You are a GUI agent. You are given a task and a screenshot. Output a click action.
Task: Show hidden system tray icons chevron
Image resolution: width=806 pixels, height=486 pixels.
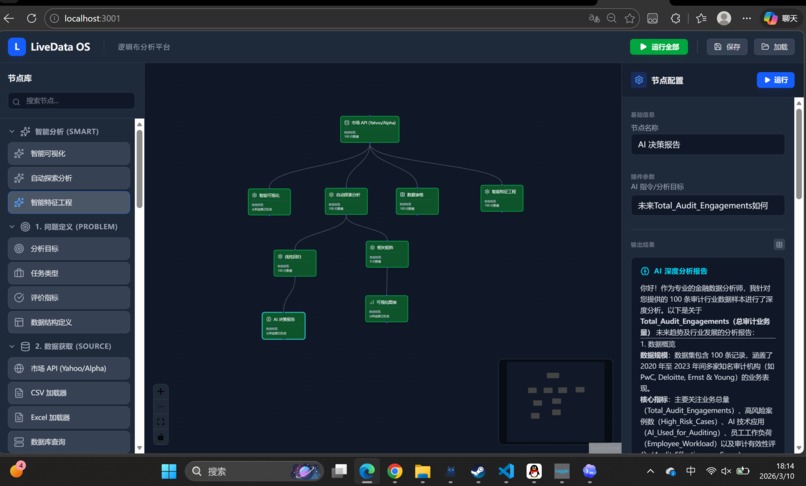[650, 471]
